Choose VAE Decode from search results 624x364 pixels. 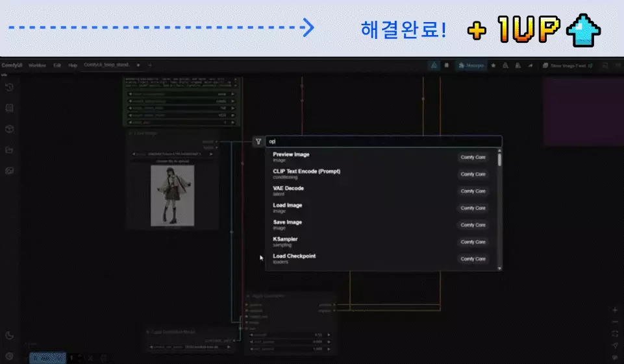coord(382,191)
